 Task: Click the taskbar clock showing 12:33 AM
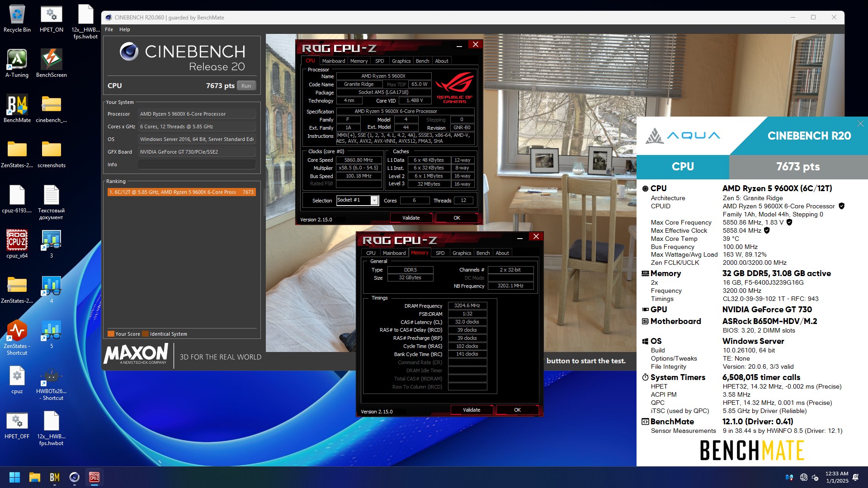(837, 477)
